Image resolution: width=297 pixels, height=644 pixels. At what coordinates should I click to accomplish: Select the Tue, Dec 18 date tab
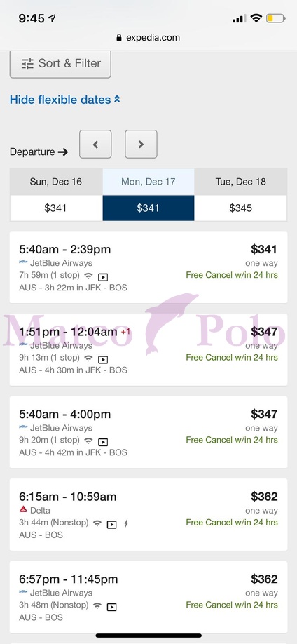(241, 182)
